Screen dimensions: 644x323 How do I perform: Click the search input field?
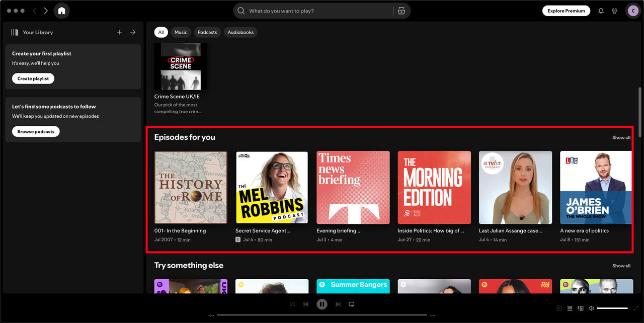click(x=319, y=11)
